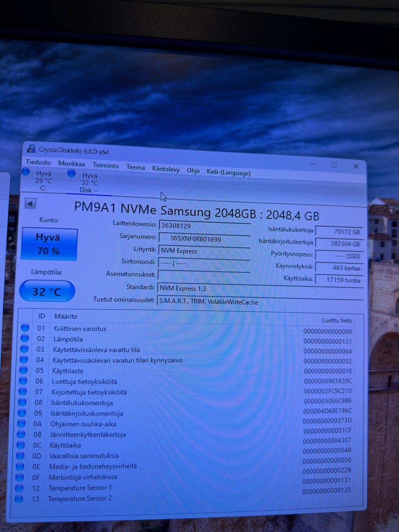The height and width of the screenshot is (532, 399).
Task: Click the status circle for varatun tilan kynnysarvo
Action: pos(24,359)
